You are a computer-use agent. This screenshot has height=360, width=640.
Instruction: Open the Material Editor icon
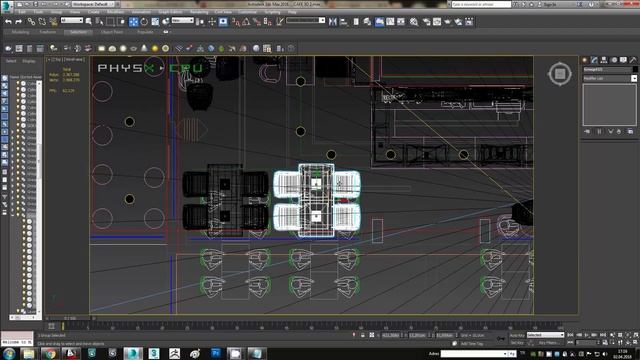click(x=414, y=22)
